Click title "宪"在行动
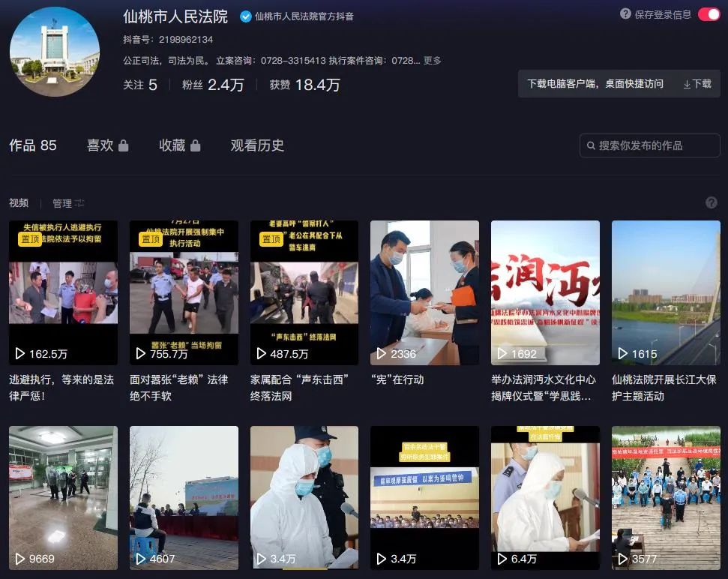 [x=397, y=379]
